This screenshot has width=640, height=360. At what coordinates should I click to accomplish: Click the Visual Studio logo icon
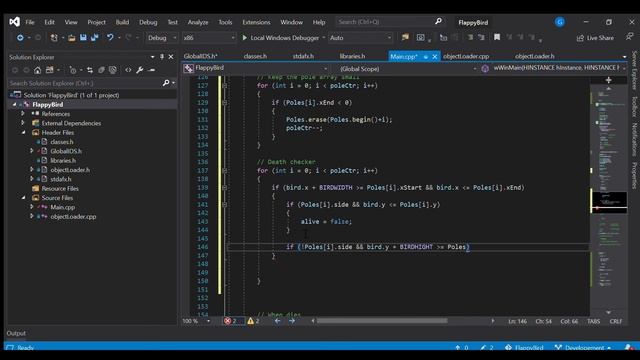14,22
